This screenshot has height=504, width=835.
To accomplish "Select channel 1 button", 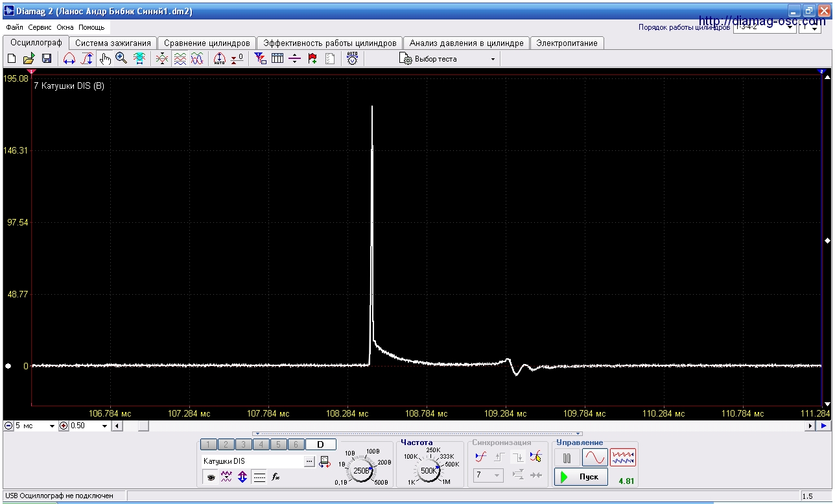I will 208,444.
